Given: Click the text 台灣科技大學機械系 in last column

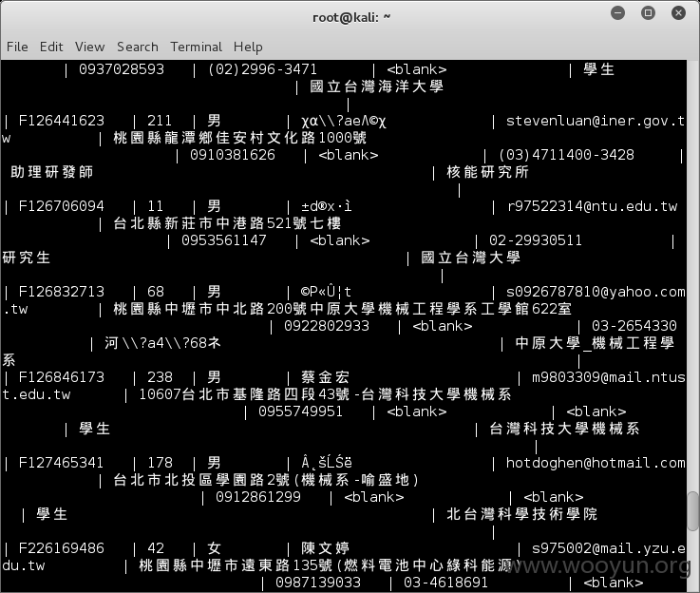Looking at the screenshot, I should [x=564, y=429].
